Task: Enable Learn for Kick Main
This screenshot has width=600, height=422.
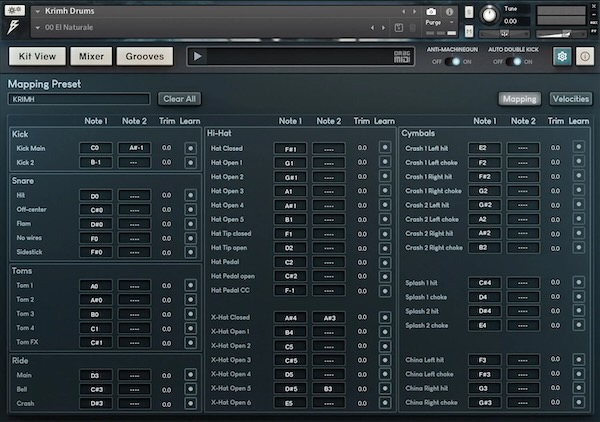Action: coord(190,148)
